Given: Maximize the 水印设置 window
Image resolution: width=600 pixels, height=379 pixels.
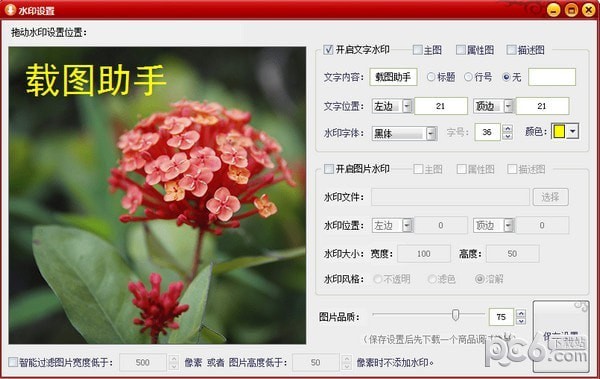Looking at the screenshot, I should pyautogui.click(x=571, y=10).
